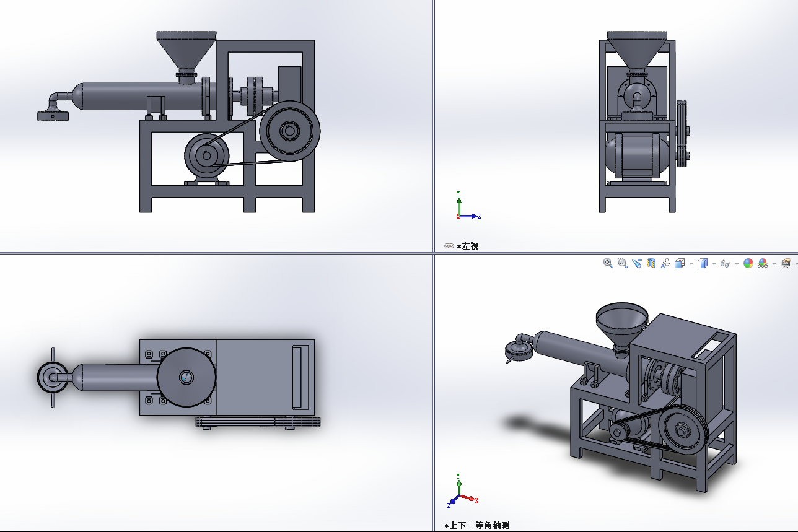Open the View Settings monitor icon
This screenshot has height=532, width=798.
pyautogui.click(x=786, y=263)
